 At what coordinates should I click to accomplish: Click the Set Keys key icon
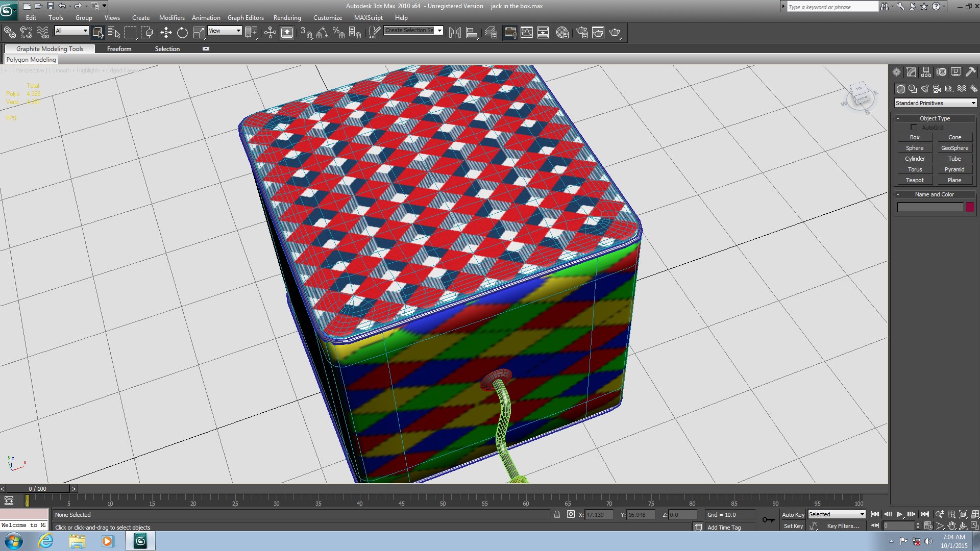(x=768, y=520)
